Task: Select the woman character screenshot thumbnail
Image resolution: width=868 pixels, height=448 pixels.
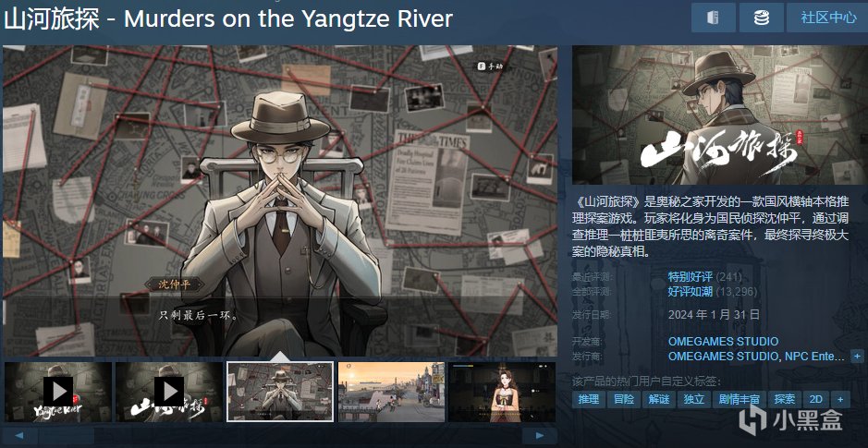Action: 502,392
